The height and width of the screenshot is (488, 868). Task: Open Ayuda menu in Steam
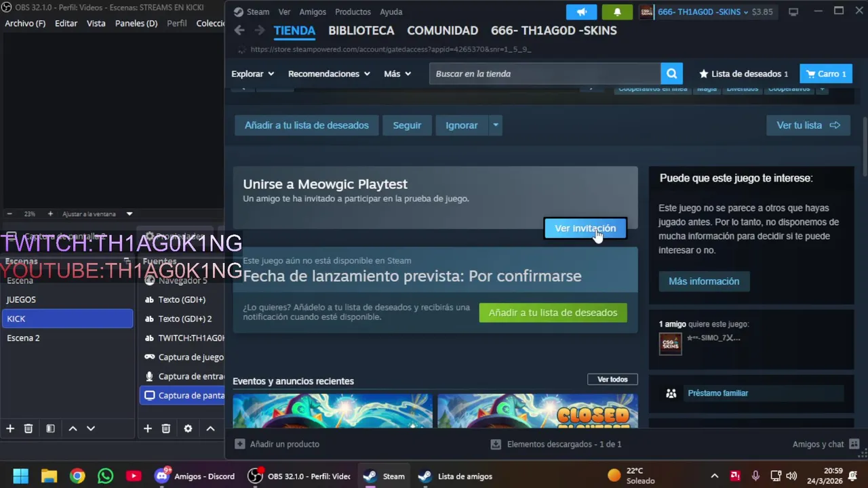click(x=391, y=12)
